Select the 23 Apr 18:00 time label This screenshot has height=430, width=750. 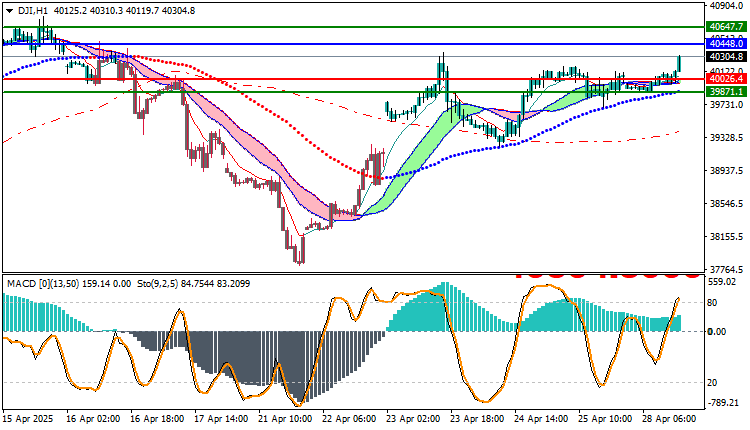477,419
